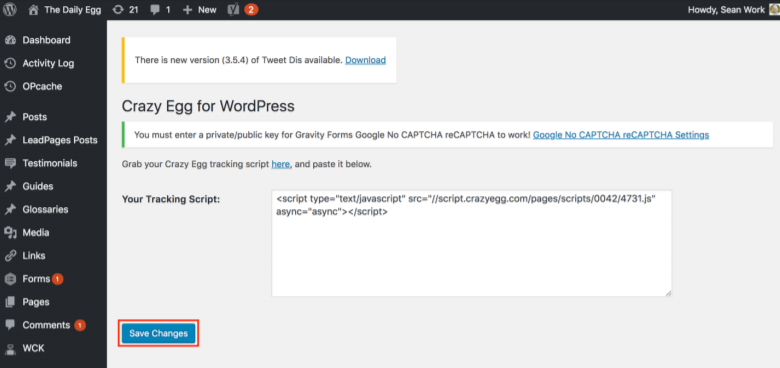780x368 pixels.
Task: Click the Links chain icon
Action: 10,256
